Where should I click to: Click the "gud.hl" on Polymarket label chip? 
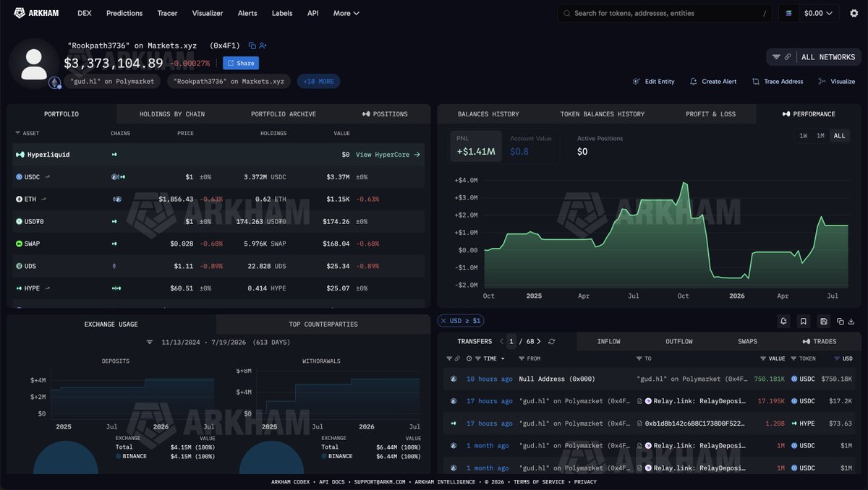(112, 82)
